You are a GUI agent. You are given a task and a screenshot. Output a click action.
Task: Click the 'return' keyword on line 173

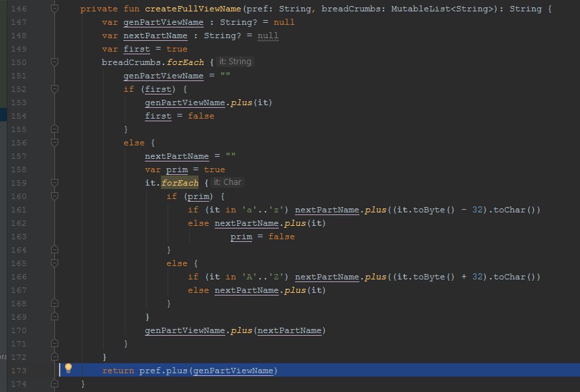pos(118,370)
